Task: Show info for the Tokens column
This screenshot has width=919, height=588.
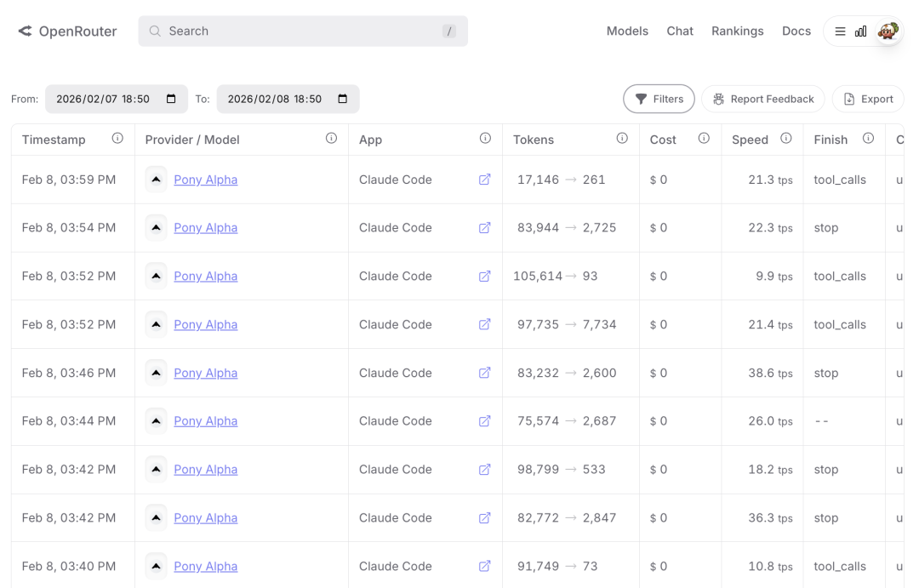Action: click(622, 139)
